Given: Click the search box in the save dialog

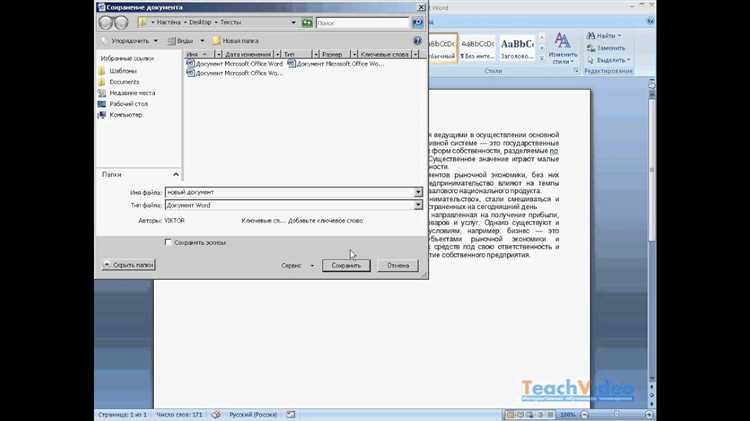Looking at the screenshot, I should (363, 22).
